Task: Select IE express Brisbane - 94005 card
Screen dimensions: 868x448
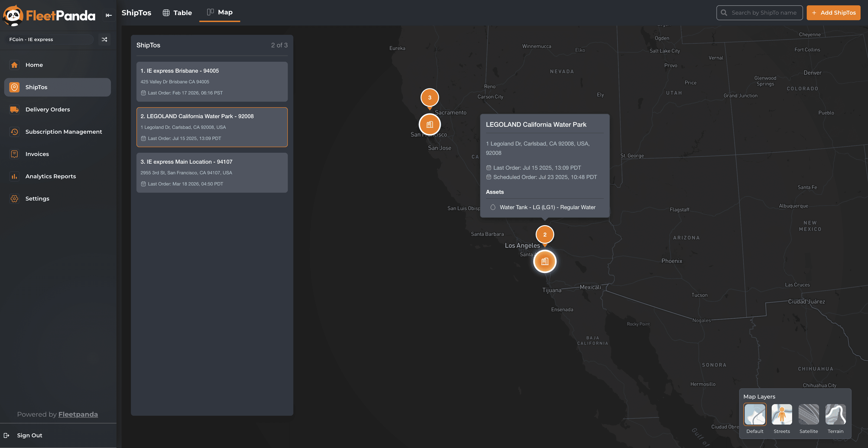Action: tap(212, 81)
